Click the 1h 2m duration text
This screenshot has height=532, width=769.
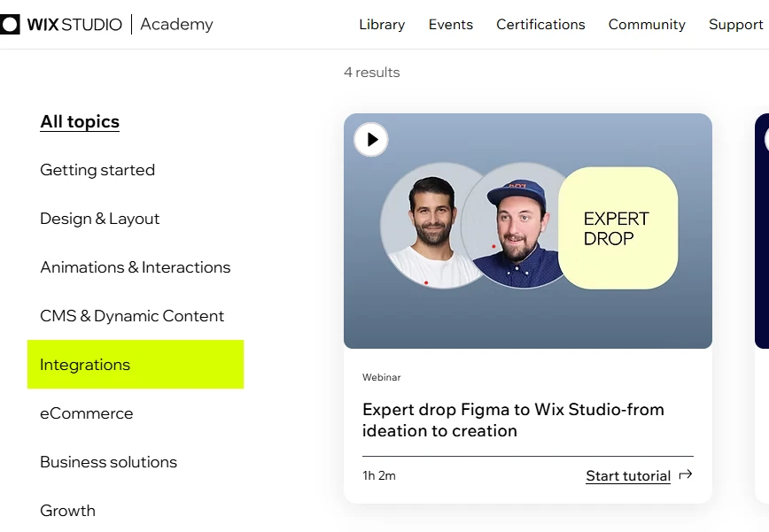click(x=379, y=475)
